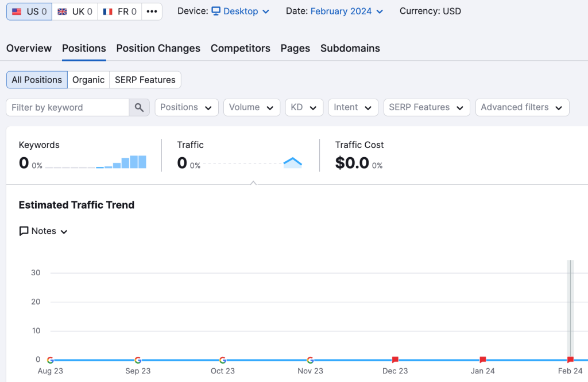Click Google update marker at Oct 23
588x382 pixels.
pyautogui.click(x=222, y=360)
